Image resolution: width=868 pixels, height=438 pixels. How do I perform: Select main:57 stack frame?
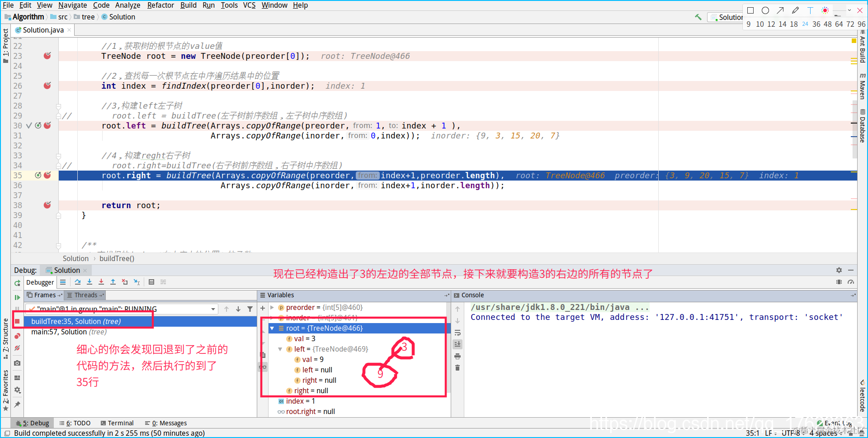point(69,332)
